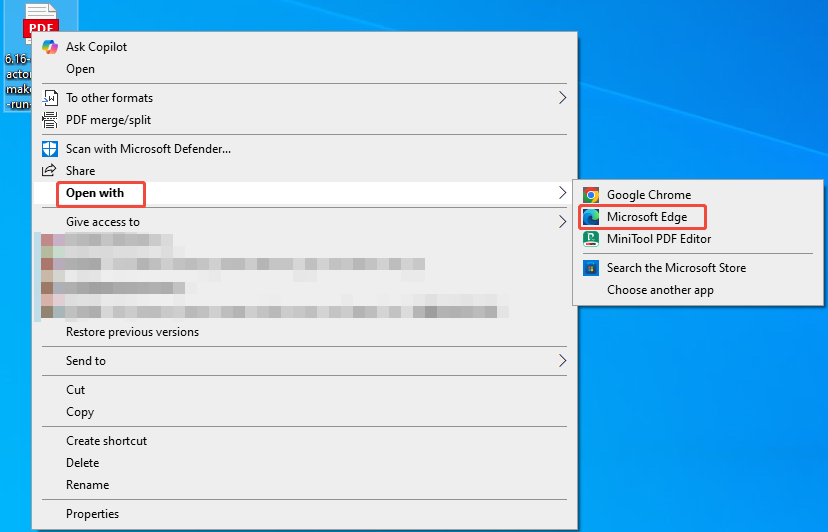Click the MiniTool PDF Editor icon

pyautogui.click(x=591, y=239)
